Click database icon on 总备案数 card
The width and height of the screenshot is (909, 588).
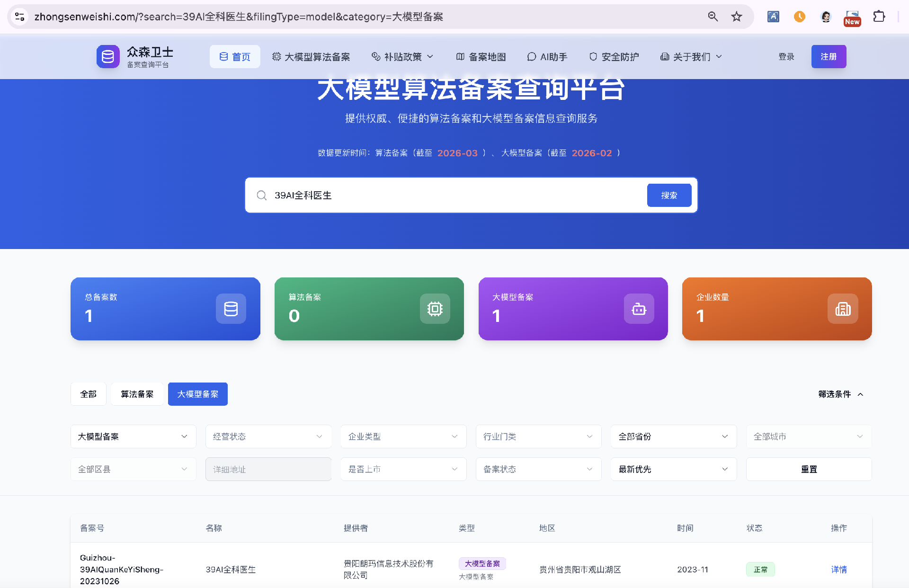pyautogui.click(x=231, y=309)
